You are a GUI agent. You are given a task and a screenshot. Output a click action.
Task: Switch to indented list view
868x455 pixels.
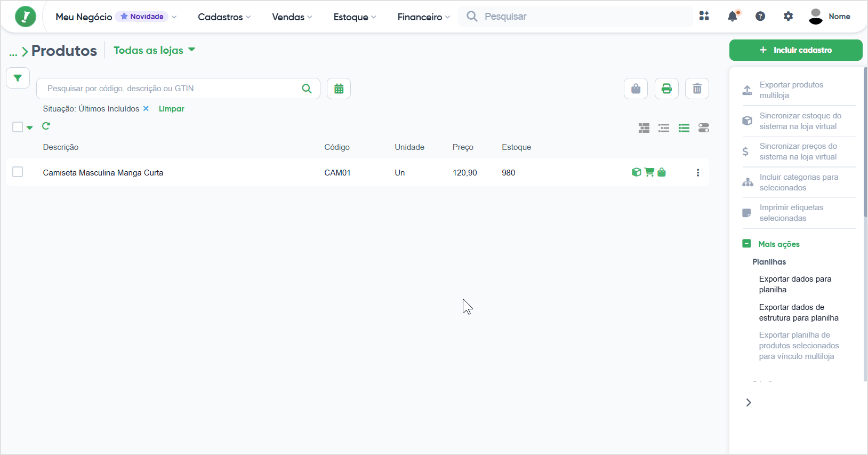tap(664, 128)
